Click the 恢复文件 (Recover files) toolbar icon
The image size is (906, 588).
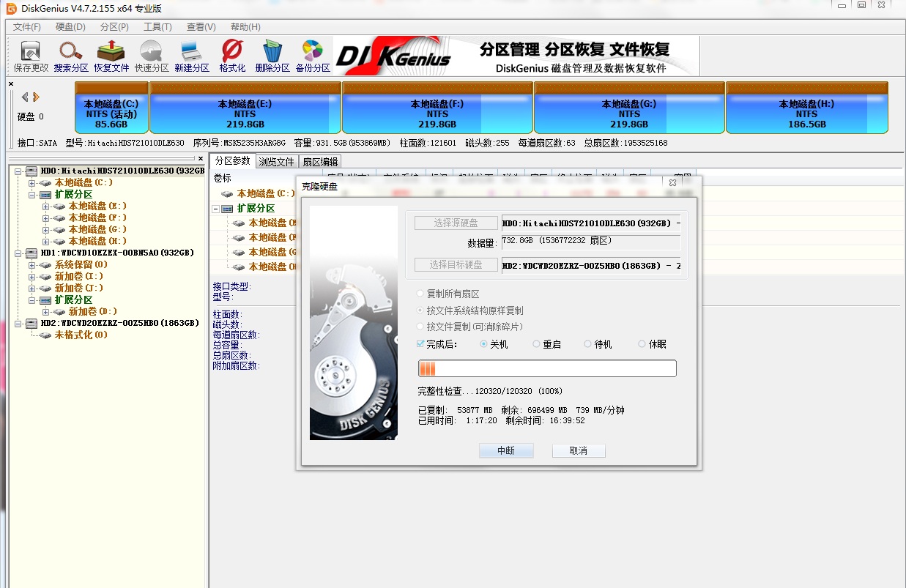[111, 56]
